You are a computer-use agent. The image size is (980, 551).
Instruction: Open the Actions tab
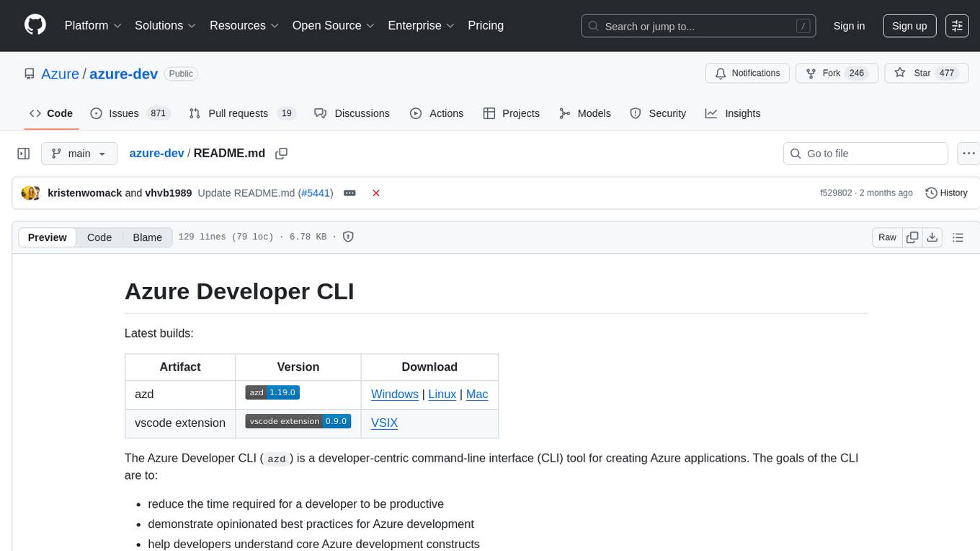click(x=437, y=113)
